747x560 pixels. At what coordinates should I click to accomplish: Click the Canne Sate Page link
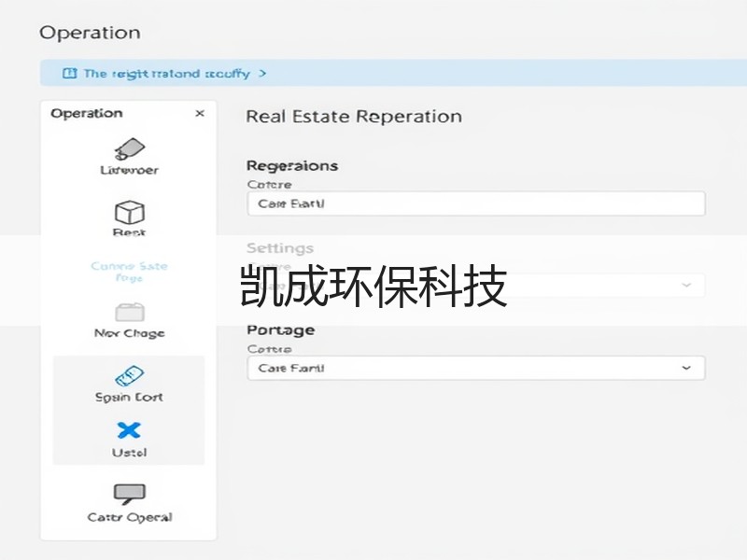click(129, 272)
